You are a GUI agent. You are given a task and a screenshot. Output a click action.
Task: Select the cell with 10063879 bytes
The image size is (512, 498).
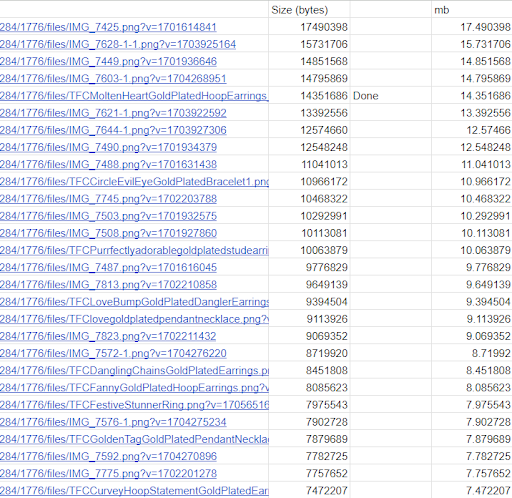click(309, 250)
